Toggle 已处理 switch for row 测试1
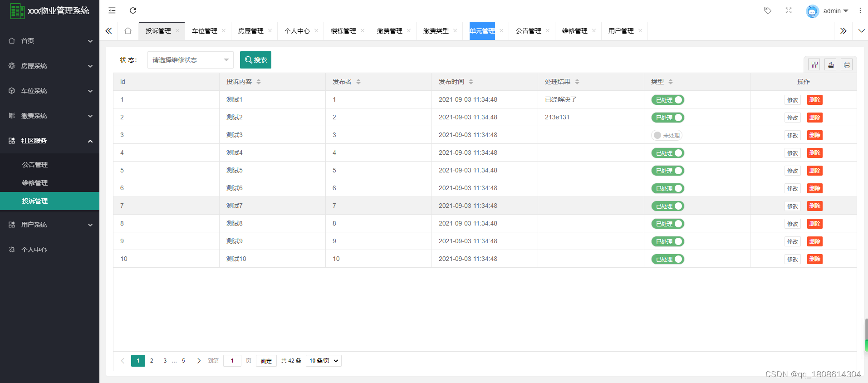The image size is (868, 383). [x=668, y=100]
